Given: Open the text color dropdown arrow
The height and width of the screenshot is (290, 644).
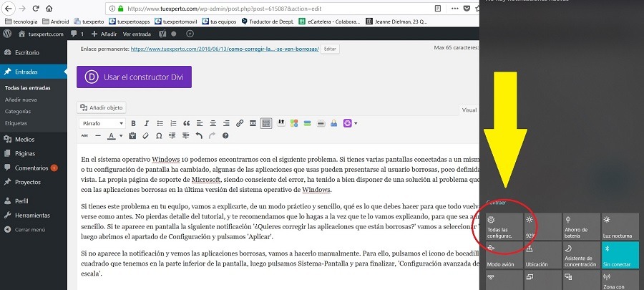Looking at the screenshot, I should click(x=121, y=135).
